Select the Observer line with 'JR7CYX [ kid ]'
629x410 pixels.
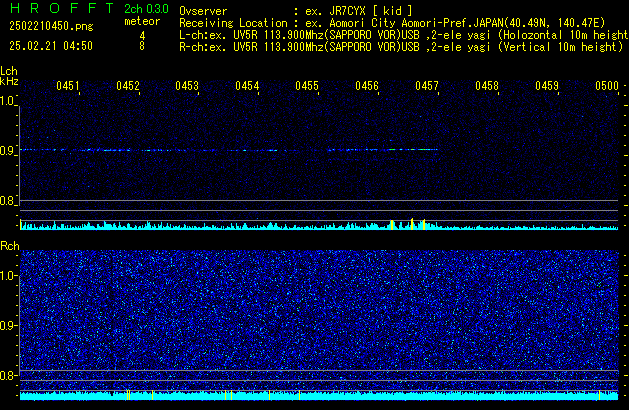click(296, 11)
